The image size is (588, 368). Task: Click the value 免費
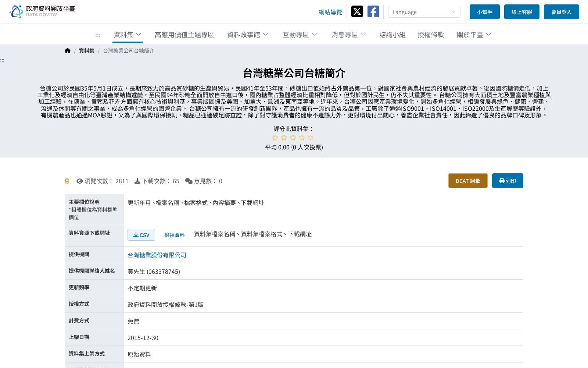coord(133,321)
